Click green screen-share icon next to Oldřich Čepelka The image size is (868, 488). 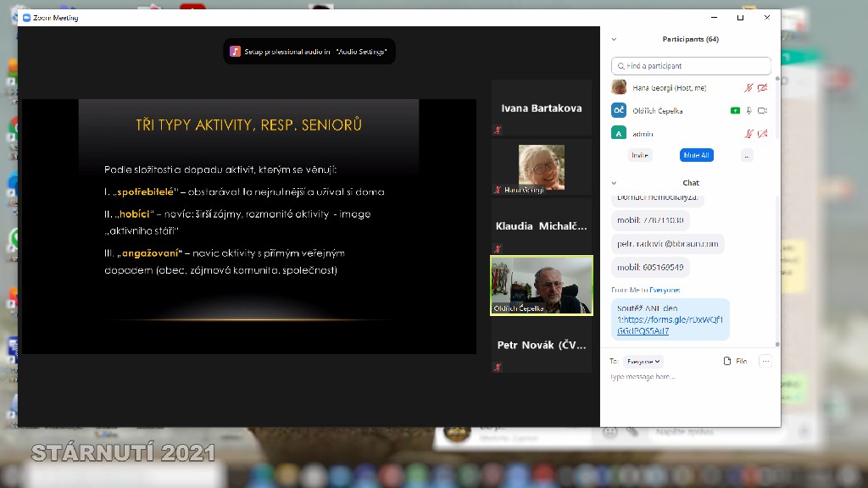pyautogui.click(x=735, y=111)
